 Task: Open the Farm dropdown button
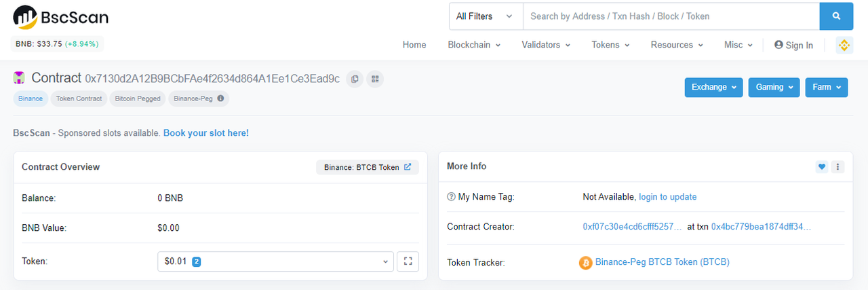click(827, 87)
